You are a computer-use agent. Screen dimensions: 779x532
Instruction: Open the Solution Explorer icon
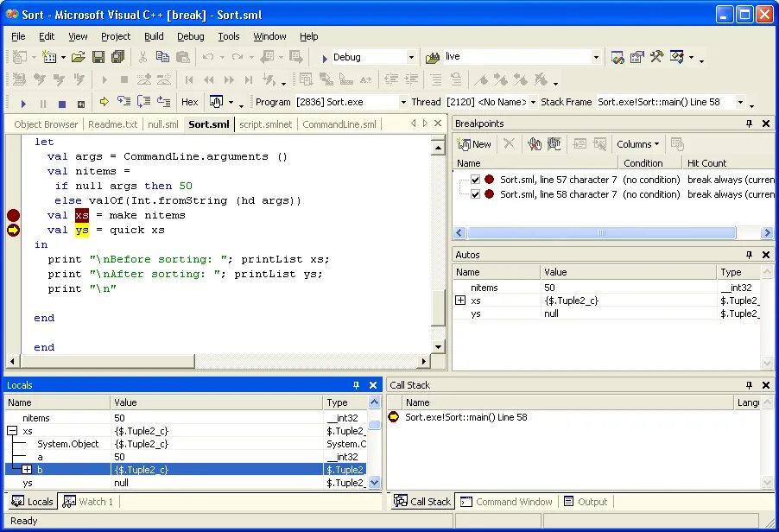pyautogui.click(x=617, y=57)
